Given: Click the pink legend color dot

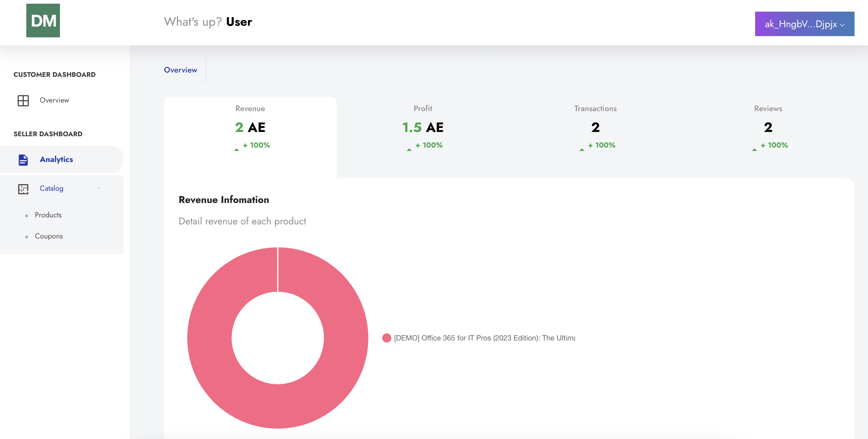Looking at the screenshot, I should 387,338.
